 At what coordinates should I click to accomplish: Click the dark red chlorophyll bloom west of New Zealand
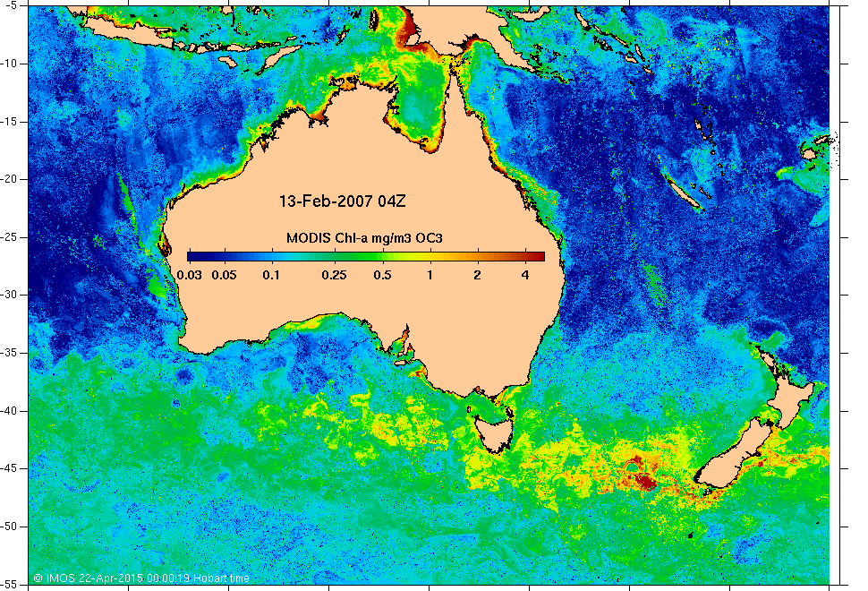coord(645,480)
